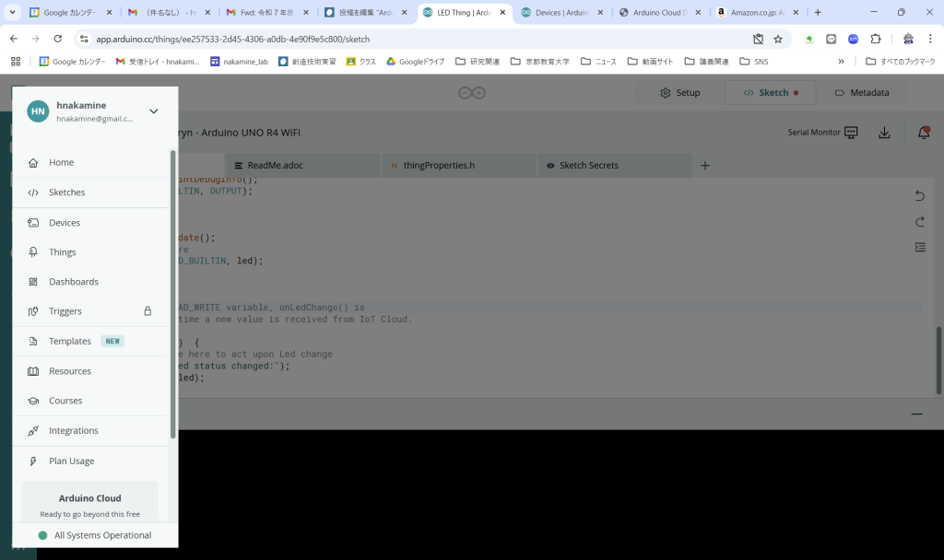This screenshot has height=560, width=944.
Task: Open the Sketches sidebar item
Action: 66,192
